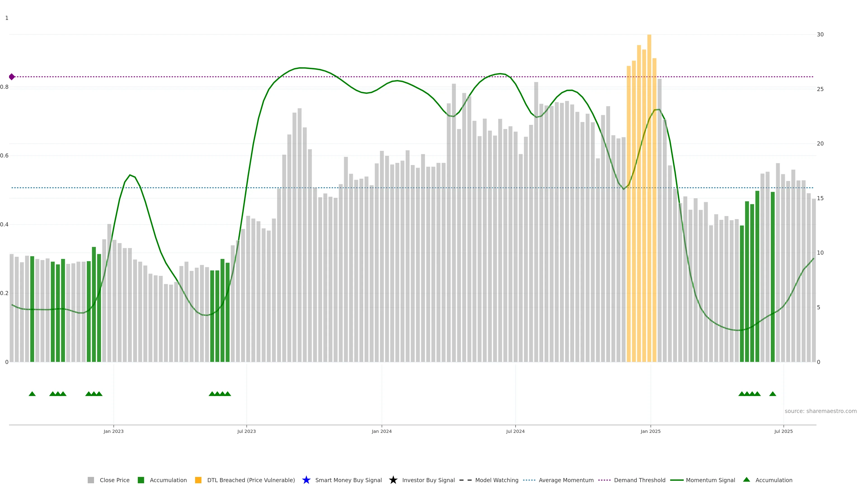Click the Jan 2025 axis label
This screenshot has height=488, width=868.
click(x=650, y=431)
